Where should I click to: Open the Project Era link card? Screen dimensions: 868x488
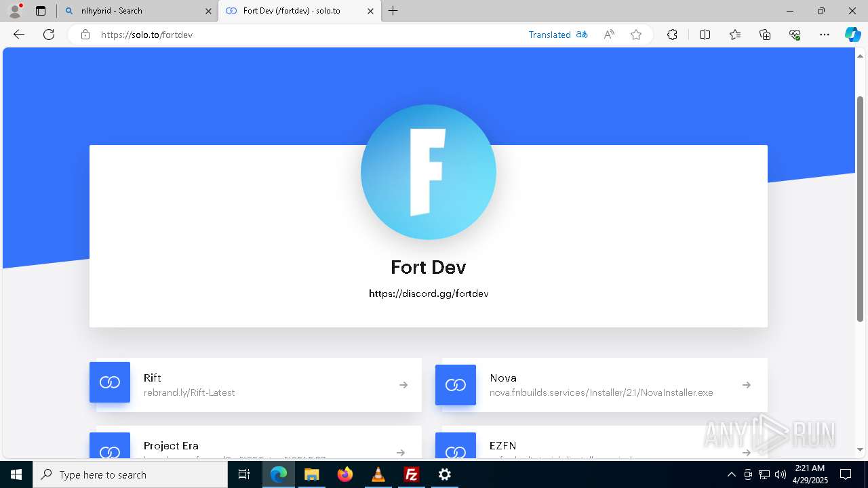[256, 443]
